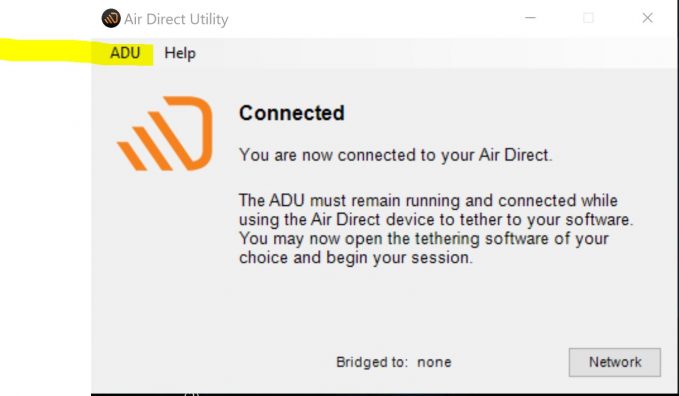Click the 'ADU must remain running' line
Viewport: 679px width, 396px height.
(x=428, y=201)
